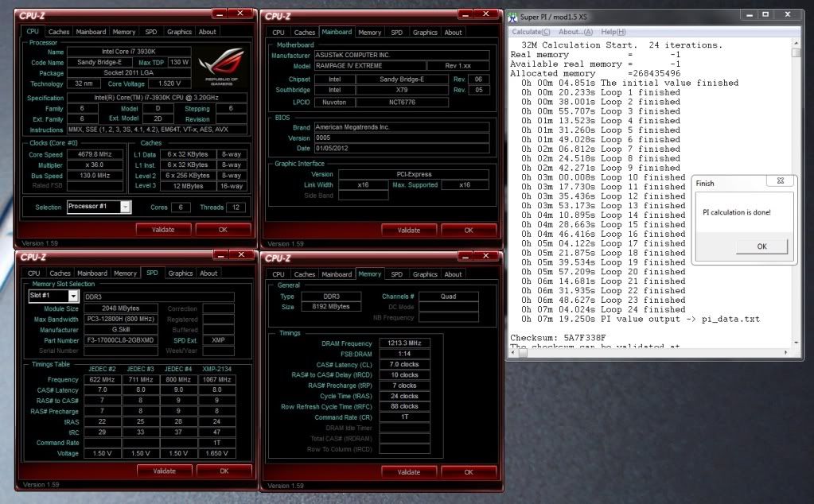Click Validate in the Mainboard window
Viewport: 814px width, 504px height.
click(x=408, y=230)
